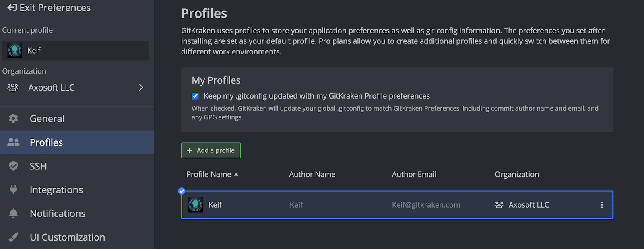
Task: Click the Add a profile button
Action: pos(211,150)
